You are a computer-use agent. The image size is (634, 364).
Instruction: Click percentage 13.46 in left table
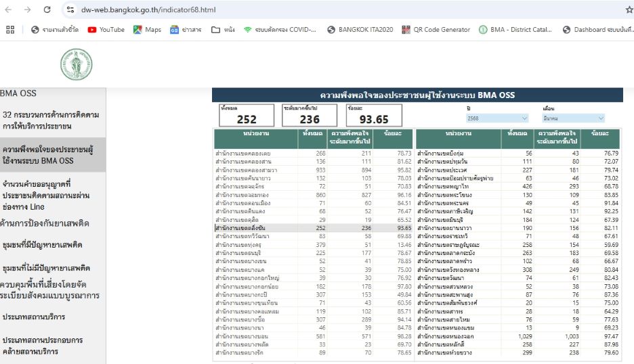point(404,244)
